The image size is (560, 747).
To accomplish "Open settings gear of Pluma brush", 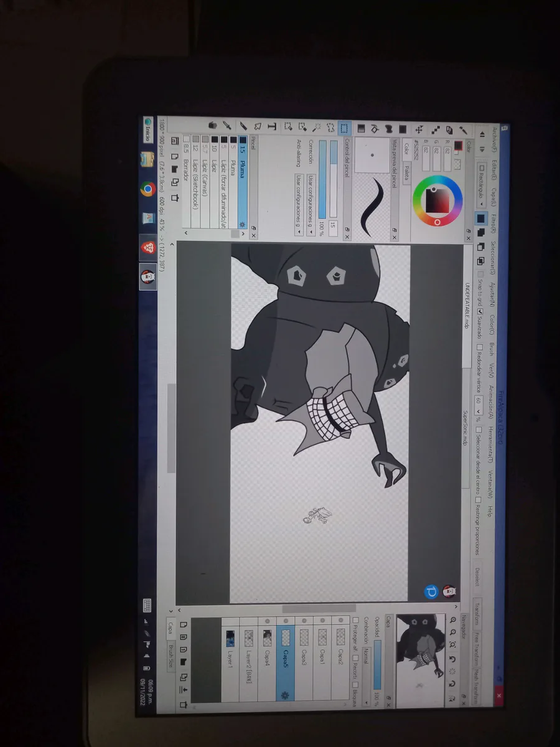I will tap(242, 224).
